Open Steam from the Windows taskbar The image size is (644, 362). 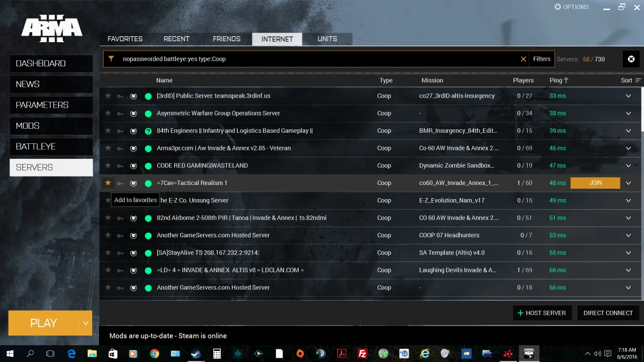tap(196, 353)
